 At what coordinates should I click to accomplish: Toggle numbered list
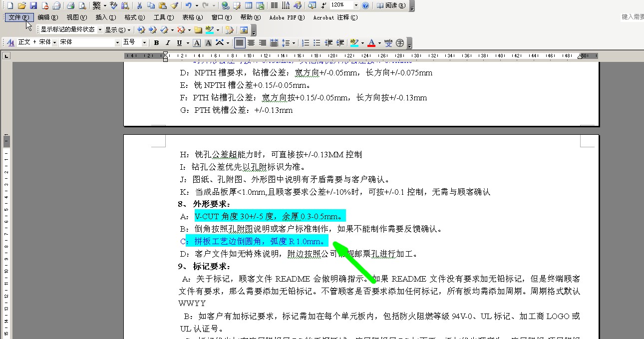pyautogui.click(x=306, y=43)
